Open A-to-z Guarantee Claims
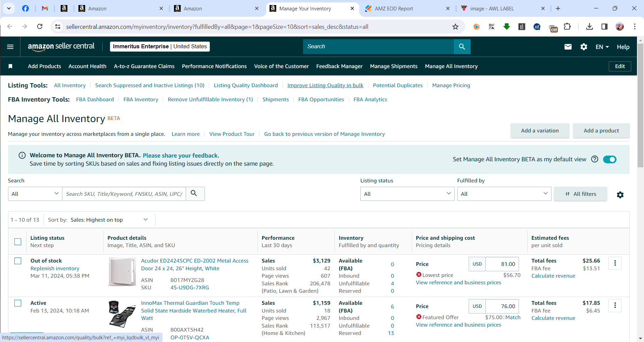This screenshot has width=644, height=342. click(x=144, y=66)
